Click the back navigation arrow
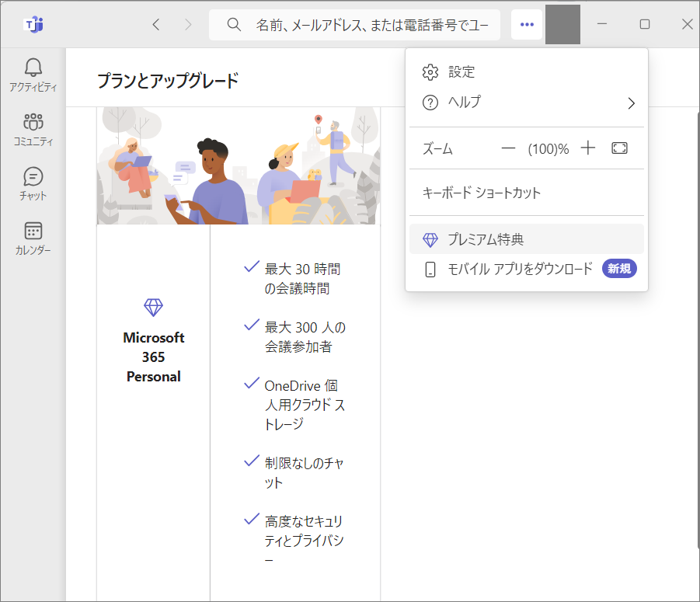The image size is (700, 602). click(x=156, y=25)
